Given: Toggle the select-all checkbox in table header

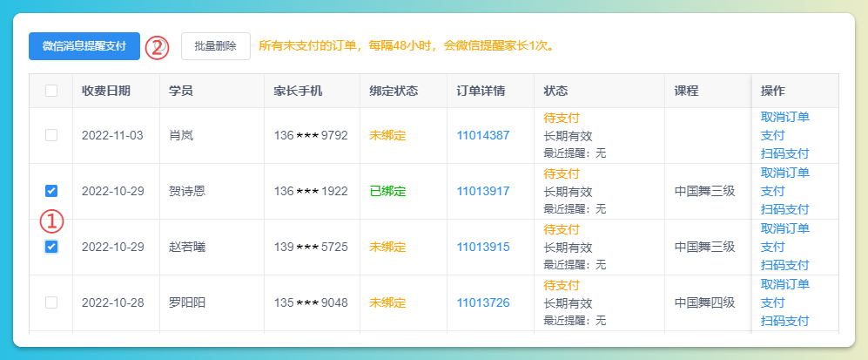Looking at the screenshot, I should 50,91.
